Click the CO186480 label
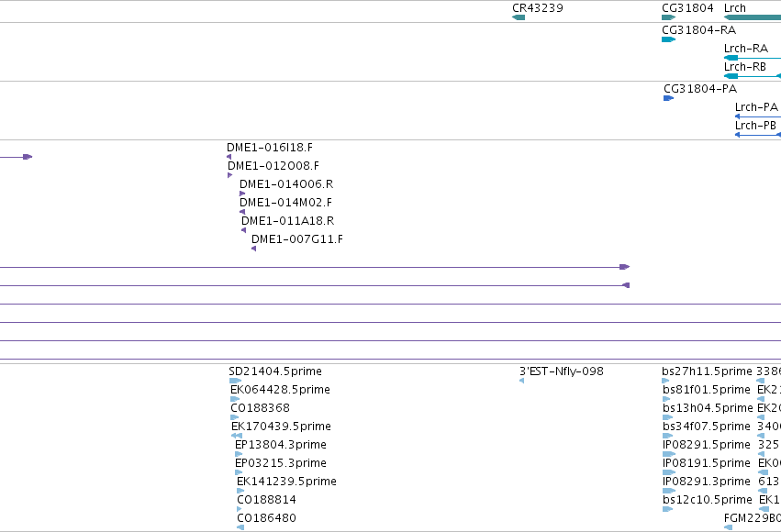This screenshot has height=532, width=781. pos(266,518)
